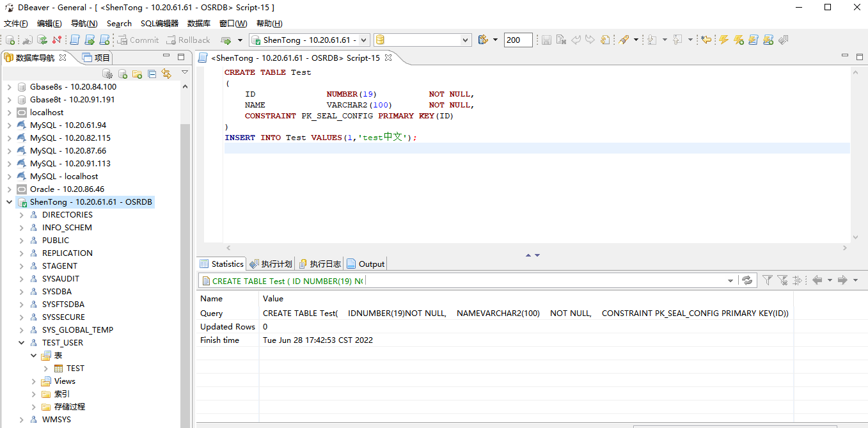
Task: Open the 帮助(H) menu
Action: coord(269,23)
